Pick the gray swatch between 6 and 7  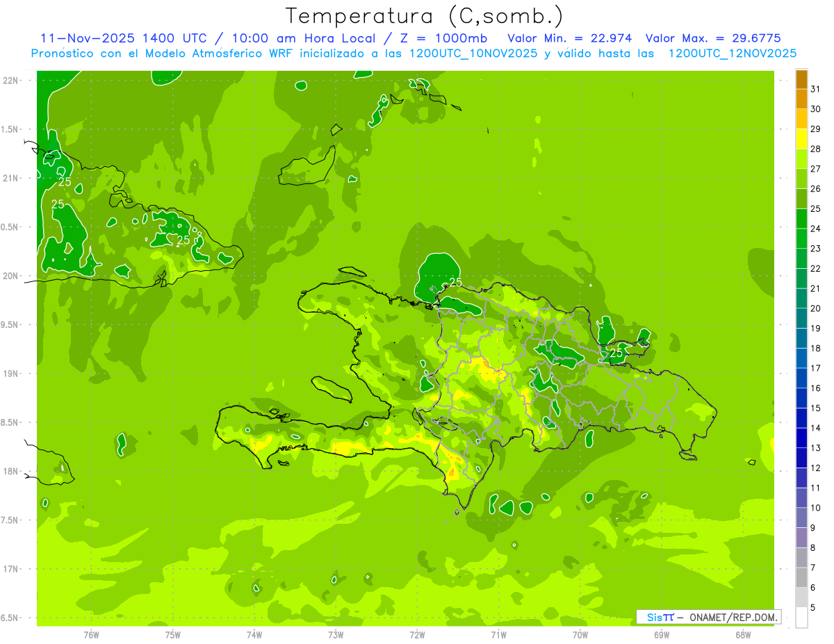[x=801, y=577]
